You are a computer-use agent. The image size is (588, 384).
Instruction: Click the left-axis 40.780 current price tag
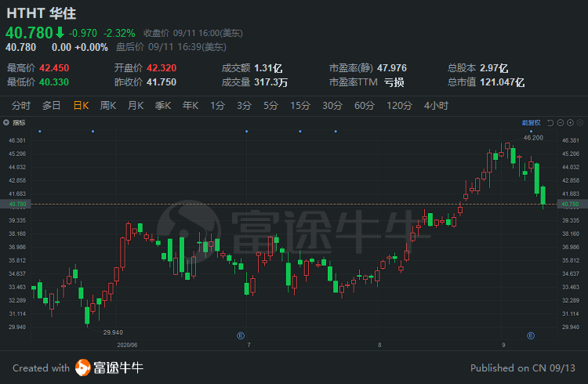[16, 204]
